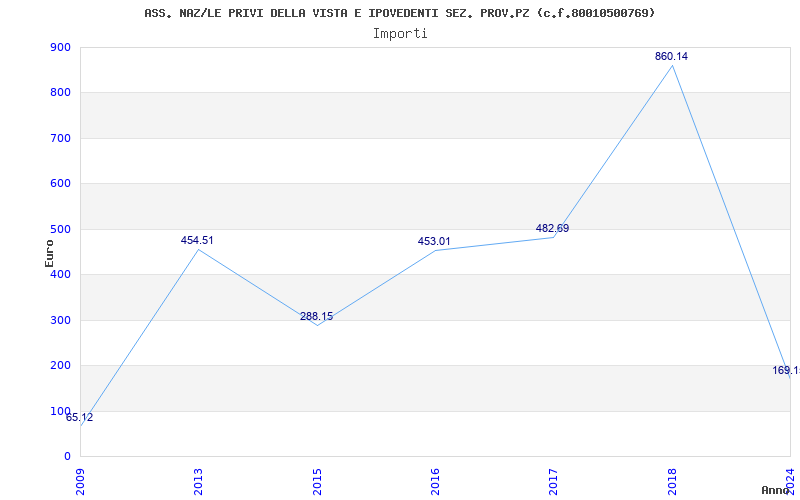Viewport: 800px width, 500px height.
Task: Select the 169.1 data label at right edge
Action: point(786,370)
